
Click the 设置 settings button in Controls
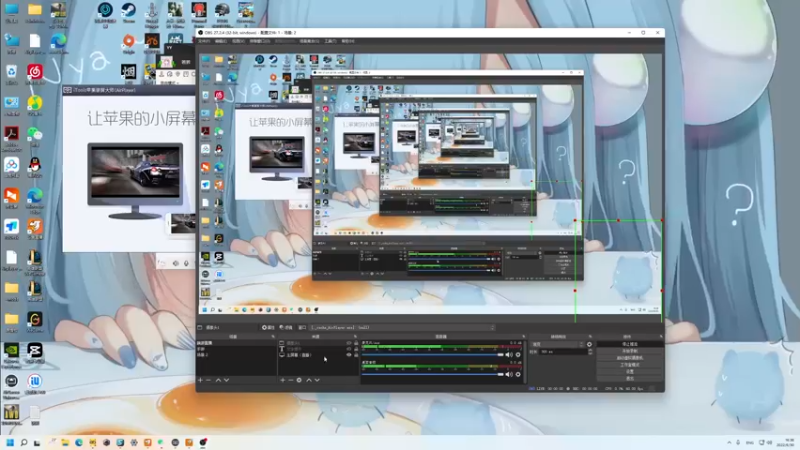(630, 371)
